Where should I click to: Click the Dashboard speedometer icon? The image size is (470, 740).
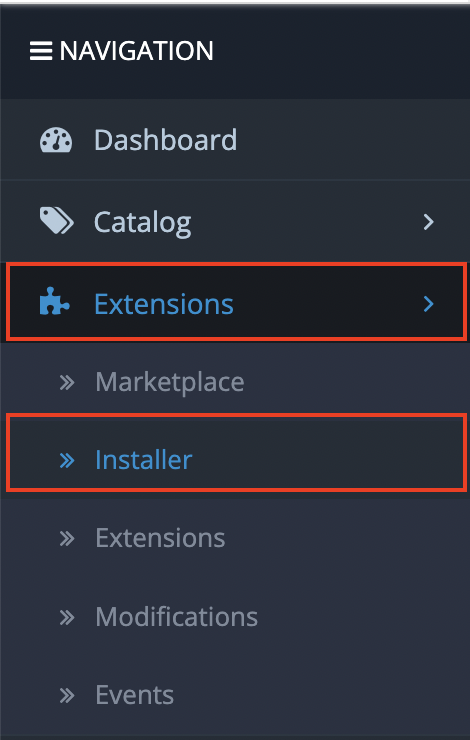point(56,140)
